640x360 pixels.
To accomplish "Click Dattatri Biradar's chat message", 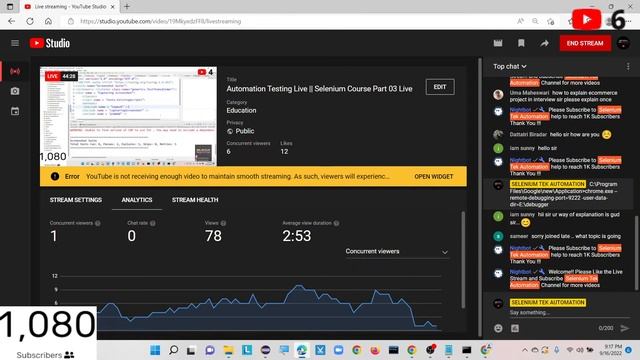I will [558, 134].
